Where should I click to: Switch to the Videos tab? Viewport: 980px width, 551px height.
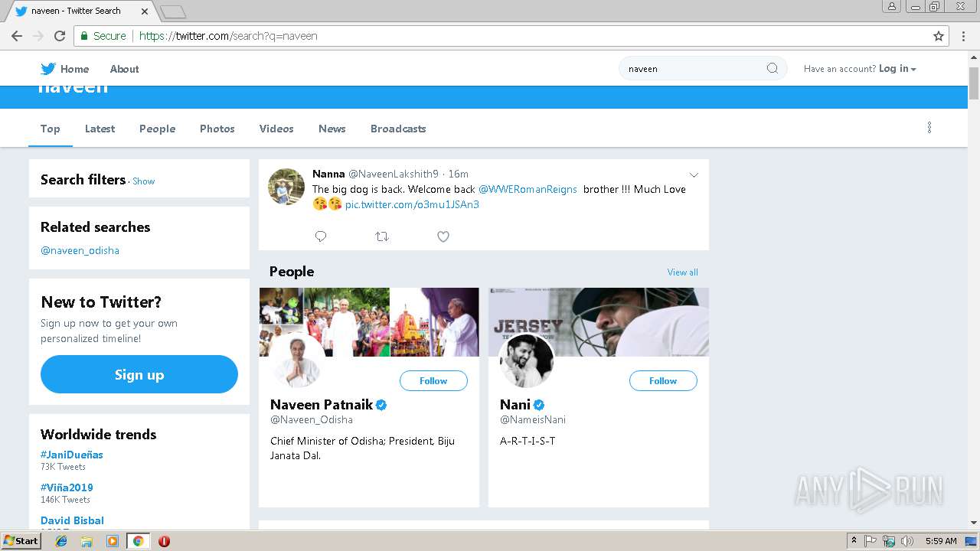(x=276, y=129)
